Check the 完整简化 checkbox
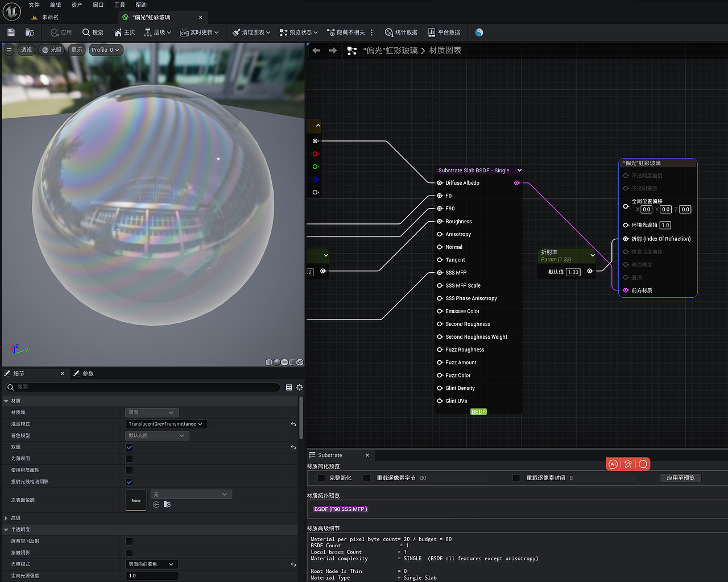Image resolution: width=728 pixels, height=582 pixels. [x=321, y=478]
